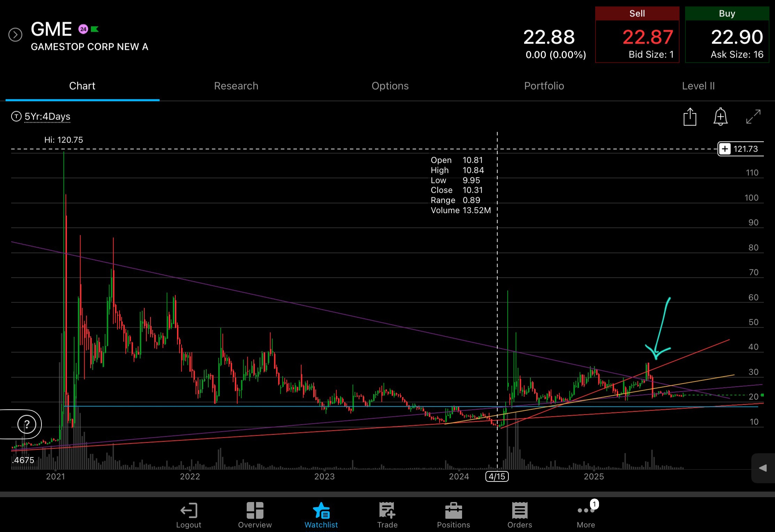Viewport: 775px width, 532px height.
Task: Tap the green flag icon next to GME
Action: 95,29
